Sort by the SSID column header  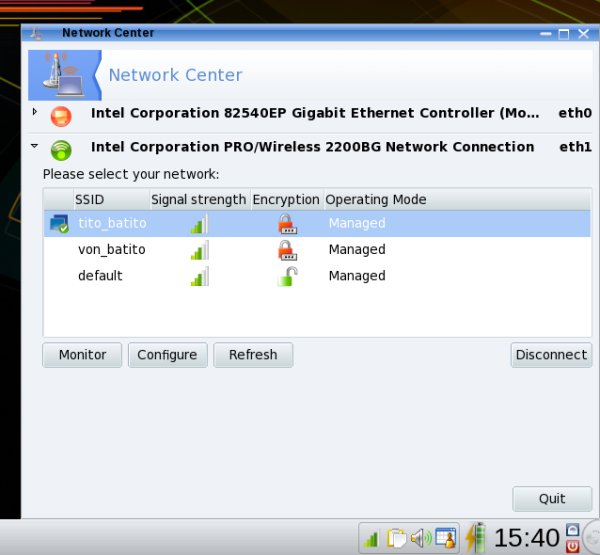(x=111, y=199)
